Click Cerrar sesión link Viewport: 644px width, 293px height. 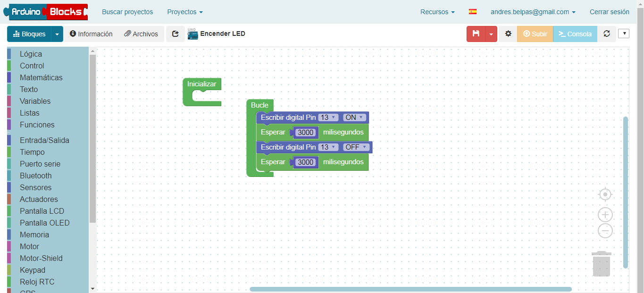click(610, 12)
